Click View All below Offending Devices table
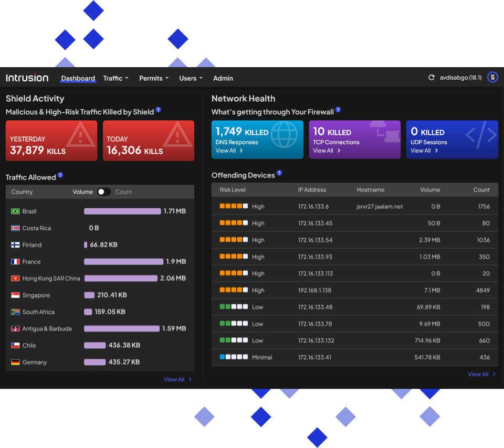 click(x=481, y=374)
